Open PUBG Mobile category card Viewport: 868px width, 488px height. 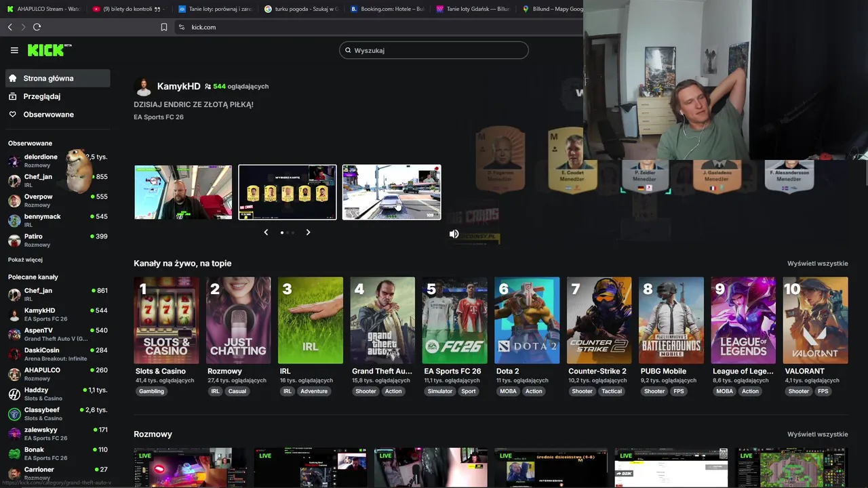click(x=671, y=321)
